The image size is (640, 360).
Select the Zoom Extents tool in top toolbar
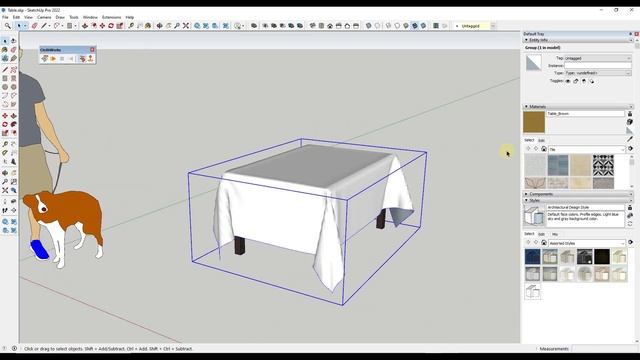coord(186,26)
